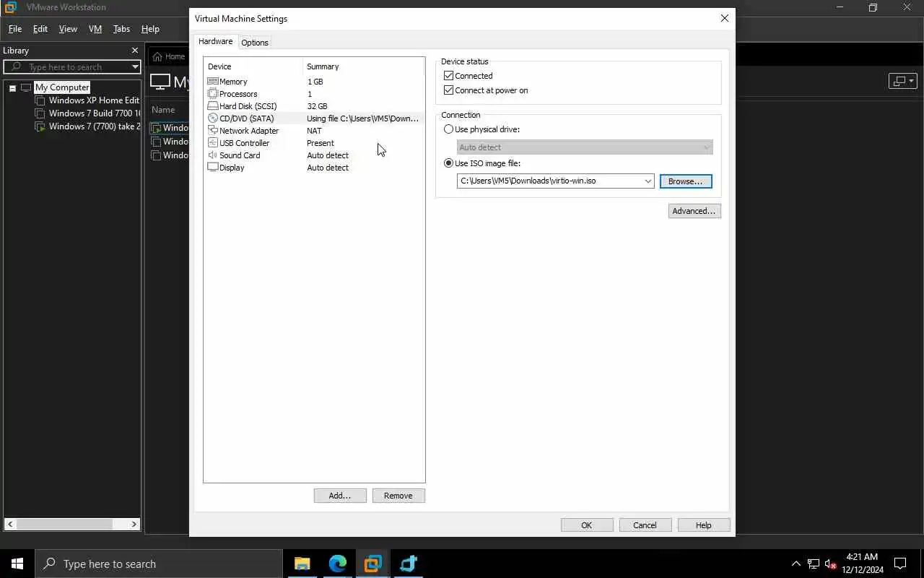Open the Help menu
This screenshot has width=924, height=578.
150,29
